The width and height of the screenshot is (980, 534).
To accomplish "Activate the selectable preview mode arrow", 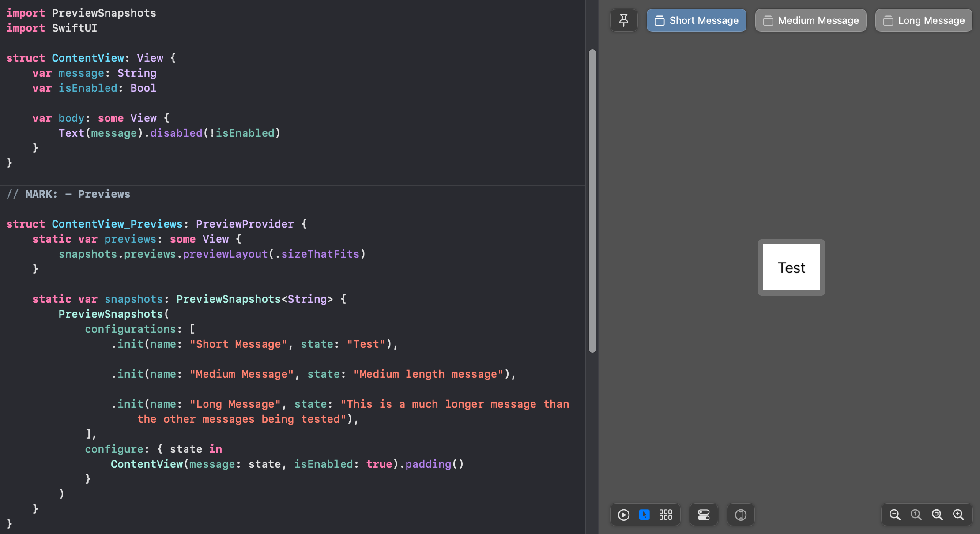I will tap(645, 515).
